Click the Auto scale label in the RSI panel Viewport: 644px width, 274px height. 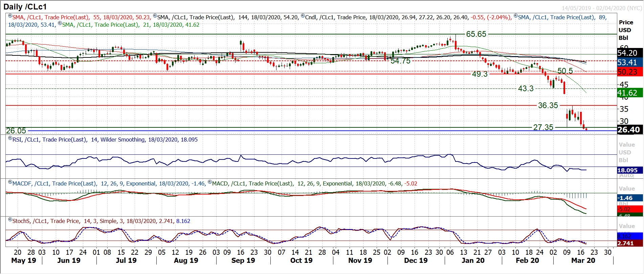[626, 175]
